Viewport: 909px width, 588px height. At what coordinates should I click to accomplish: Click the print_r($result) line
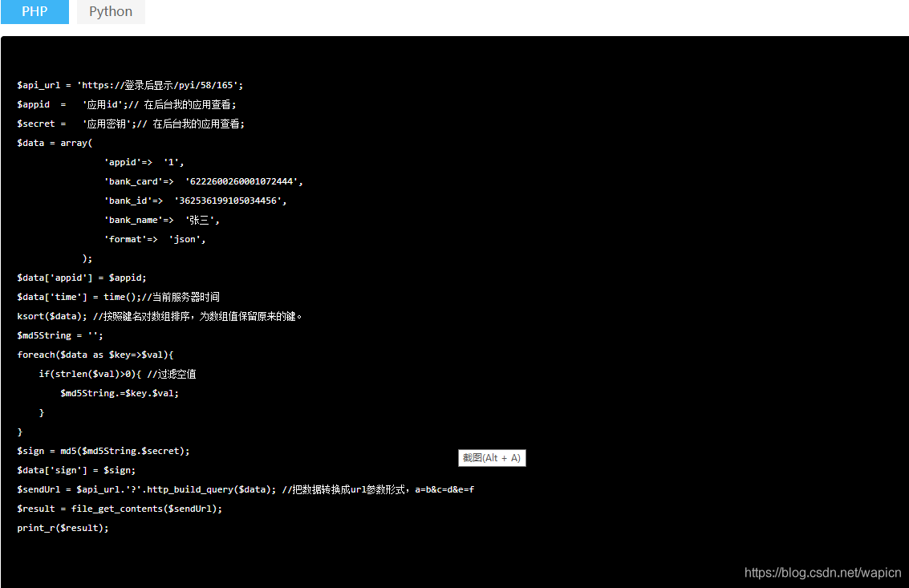[x=63, y=528]
